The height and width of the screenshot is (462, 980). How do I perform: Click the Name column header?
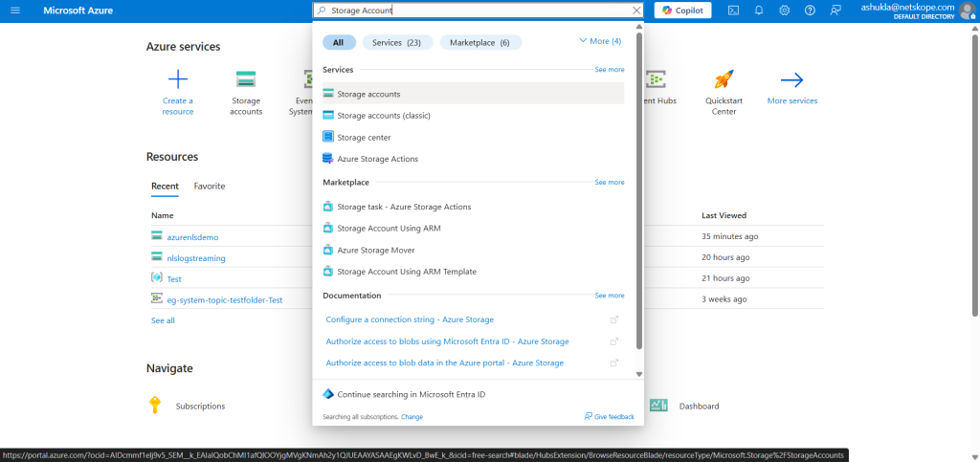point(162,215)
